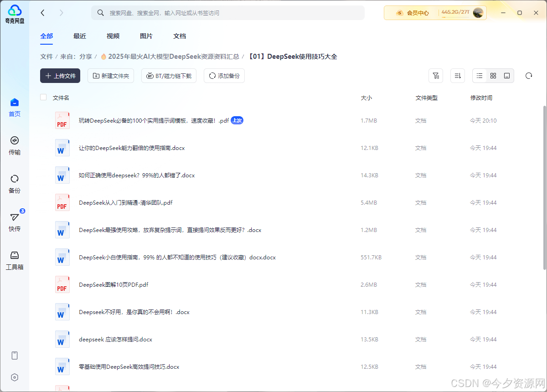547x392 pixels.
Task: Open DeepSeek最强使用攻略 docx file name
Action: pos(170,230)
